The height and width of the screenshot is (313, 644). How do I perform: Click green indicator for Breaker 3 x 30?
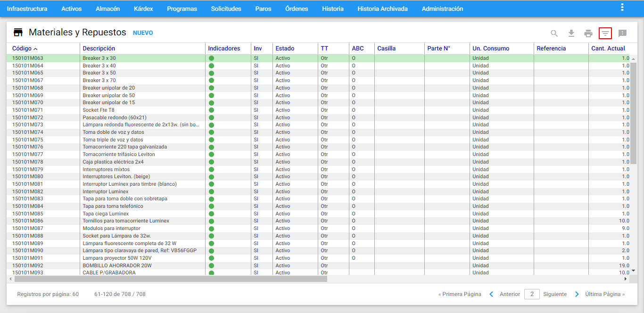point(211,58)
